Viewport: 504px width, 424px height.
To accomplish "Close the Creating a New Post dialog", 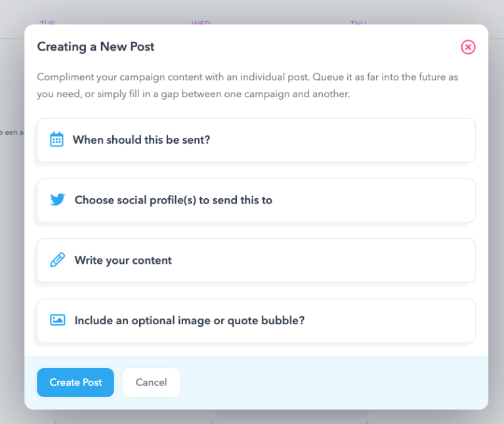I will (468, 47).
